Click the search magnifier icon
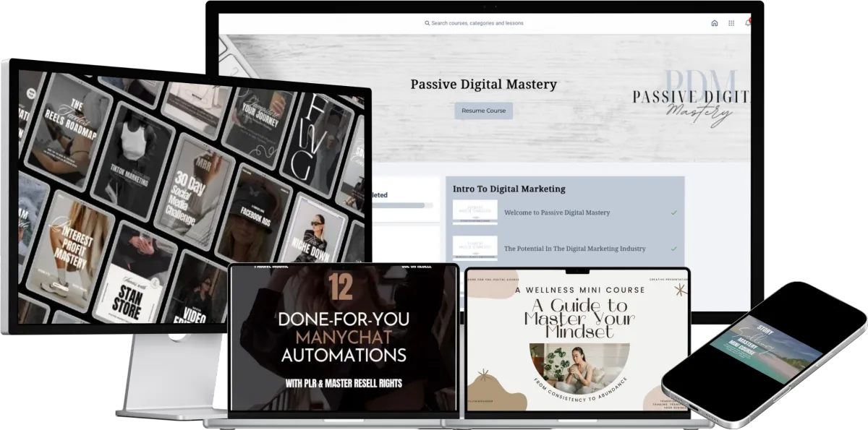 (427, 23)
